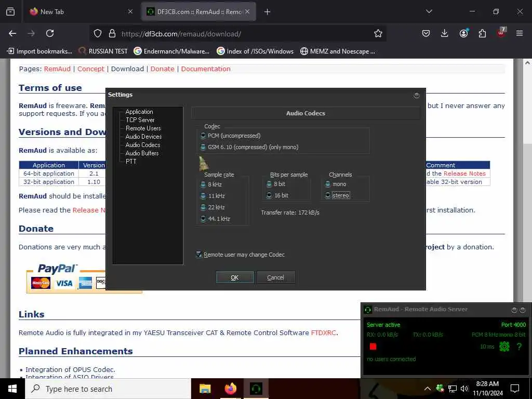Viewport: 532px width, 399px height.
Task: Open the Concept page link
Action: (90, 69)
